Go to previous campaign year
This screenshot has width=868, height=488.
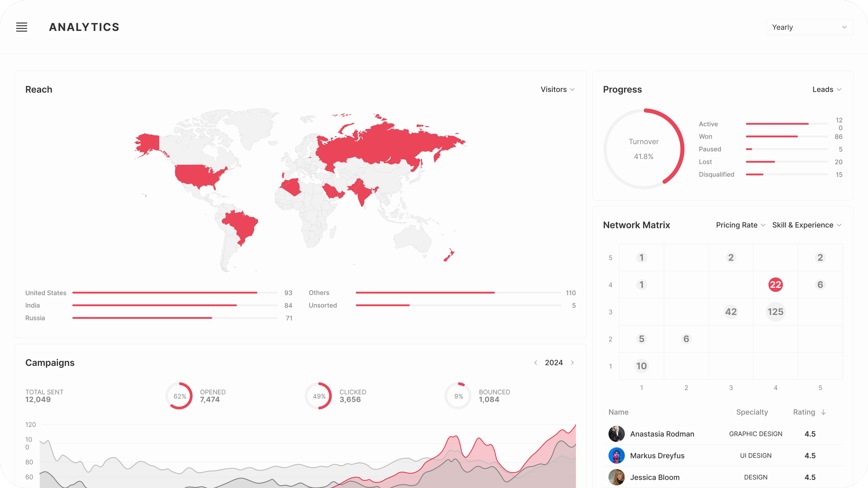coord(536,363)
